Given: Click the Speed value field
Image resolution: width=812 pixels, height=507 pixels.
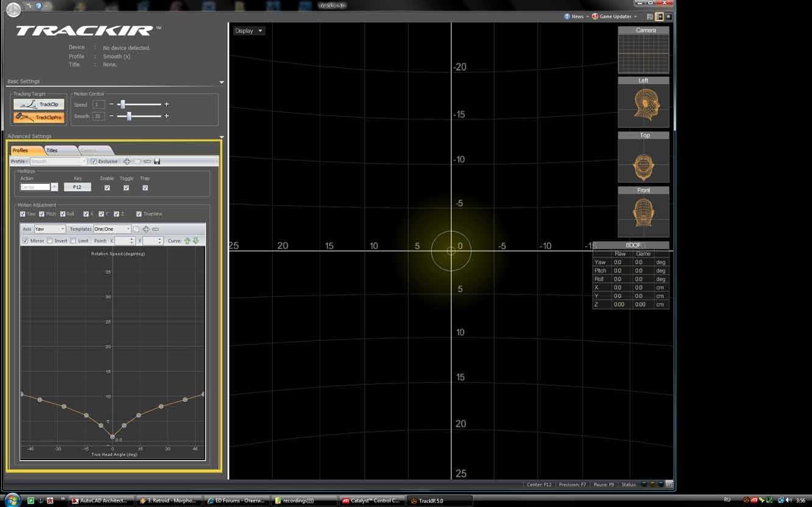Looking at the screenshot, I should (98, 105).
